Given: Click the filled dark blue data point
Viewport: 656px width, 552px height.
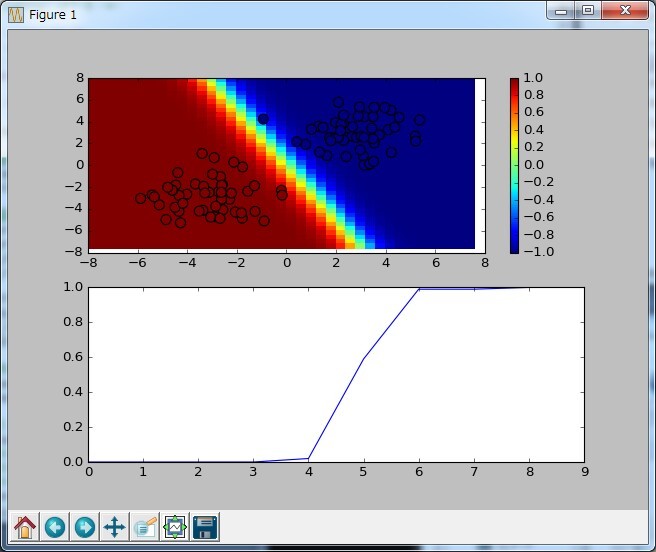Looking at the screenshot, I should [263, 119].
